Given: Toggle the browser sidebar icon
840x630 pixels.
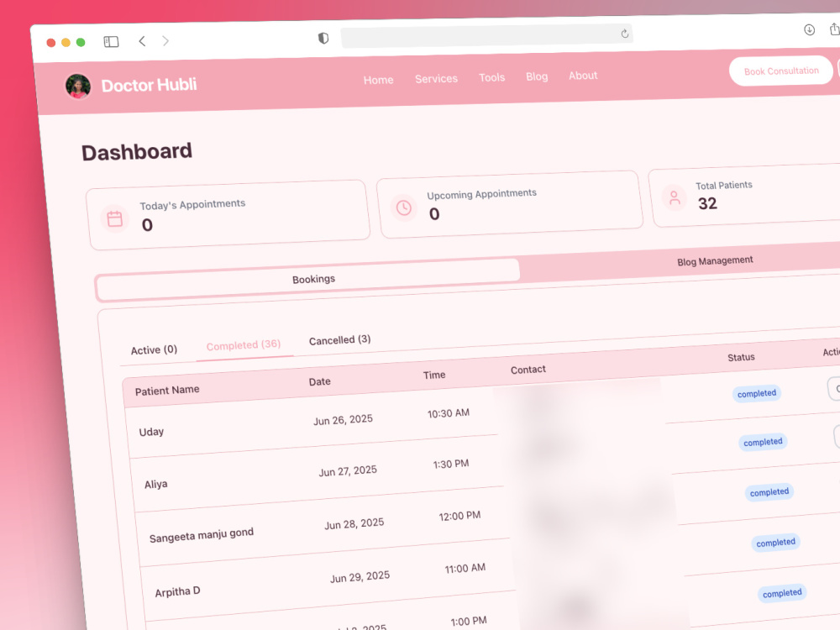Looking at the screenshot, I should 111,42.
